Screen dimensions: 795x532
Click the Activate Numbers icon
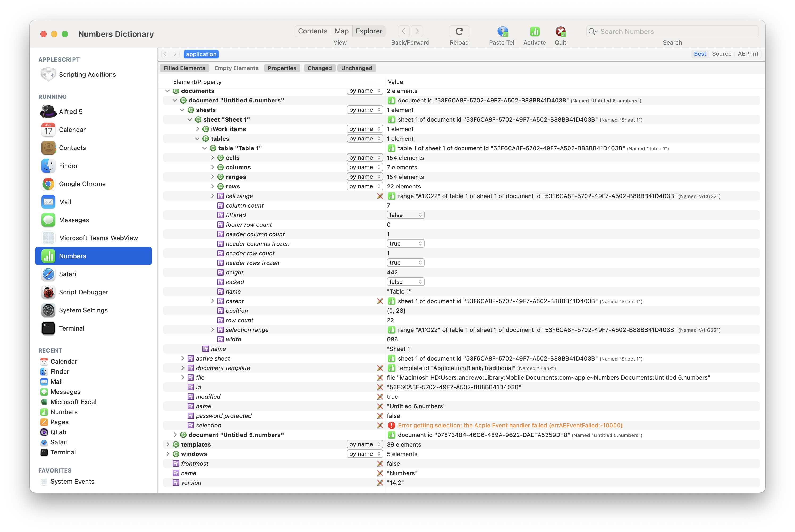pos(535,32)
